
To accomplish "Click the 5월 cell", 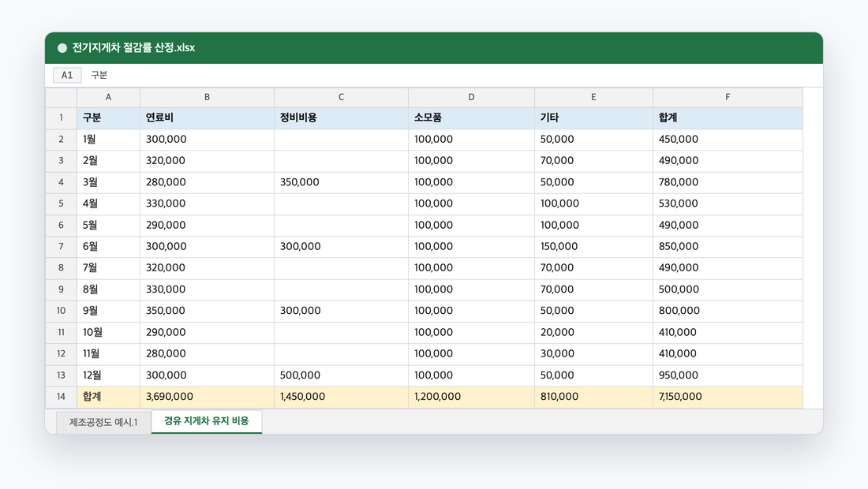I will (x=109, y=225).
